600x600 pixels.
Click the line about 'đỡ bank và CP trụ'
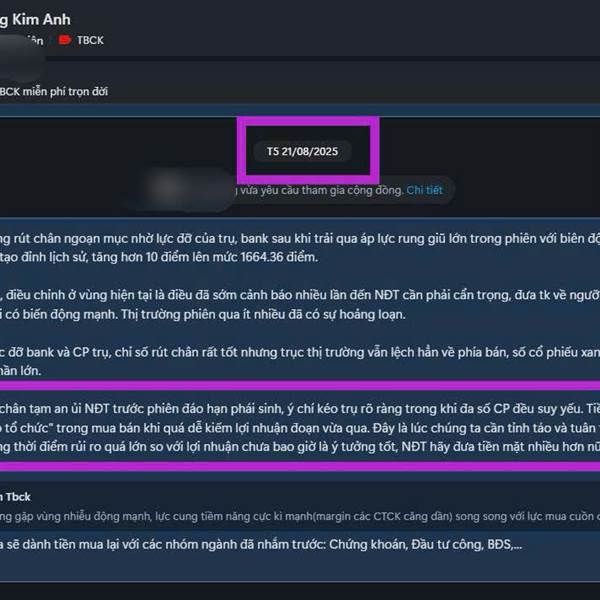[300, 352]
